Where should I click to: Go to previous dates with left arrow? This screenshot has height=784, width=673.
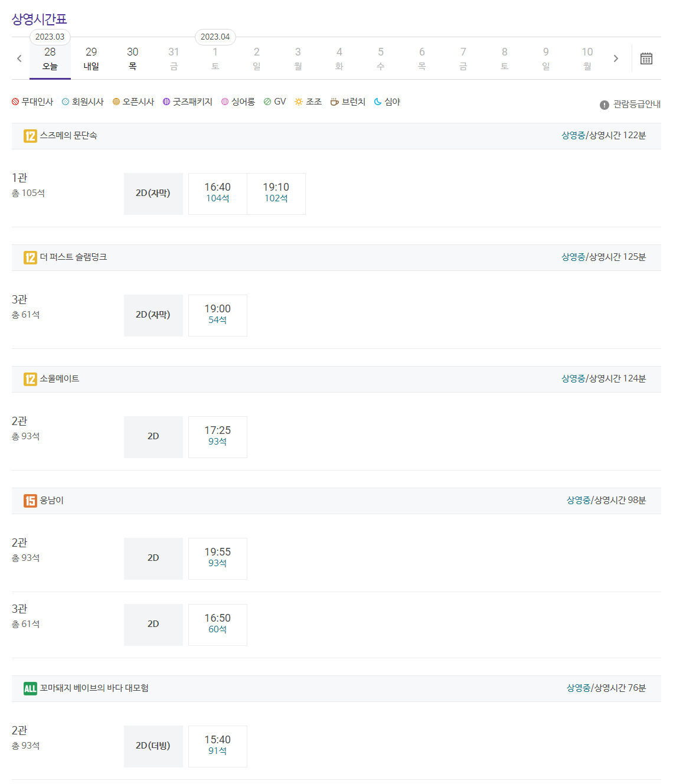pyautogui.click(x=19, y=58)
